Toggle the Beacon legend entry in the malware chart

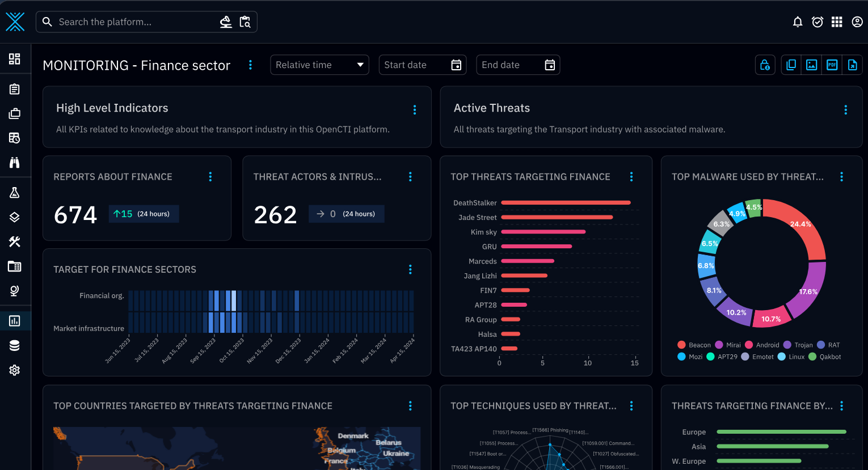pyautogui.click(x=694, y=345)
